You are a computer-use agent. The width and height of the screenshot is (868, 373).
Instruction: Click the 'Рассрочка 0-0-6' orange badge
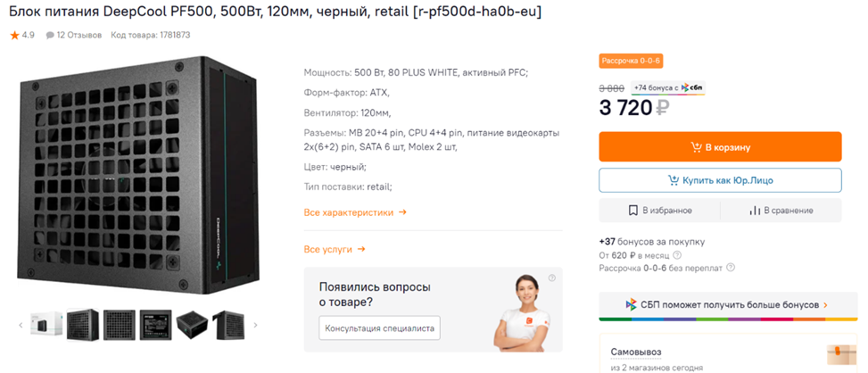click(x=631, y=61)
